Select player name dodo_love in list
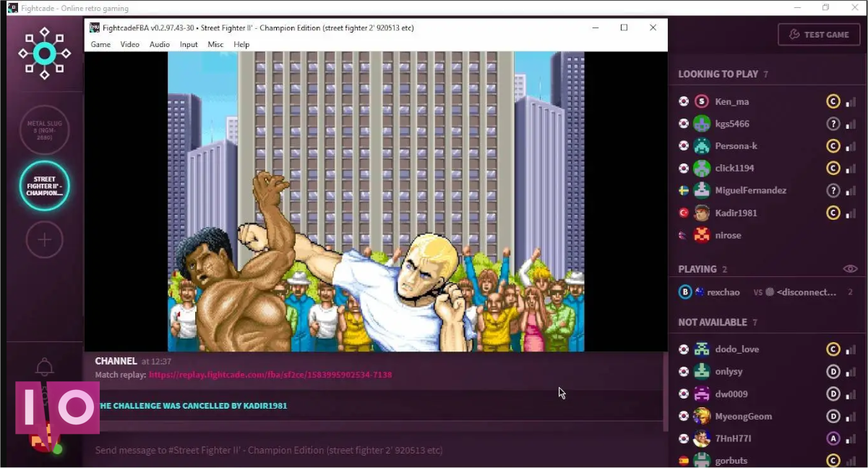This screenshot has width=868, height=468. (x=737, y=349)
